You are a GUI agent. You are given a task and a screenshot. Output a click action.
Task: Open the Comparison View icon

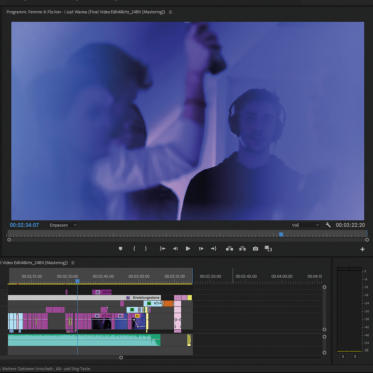(x=268, y=249)
